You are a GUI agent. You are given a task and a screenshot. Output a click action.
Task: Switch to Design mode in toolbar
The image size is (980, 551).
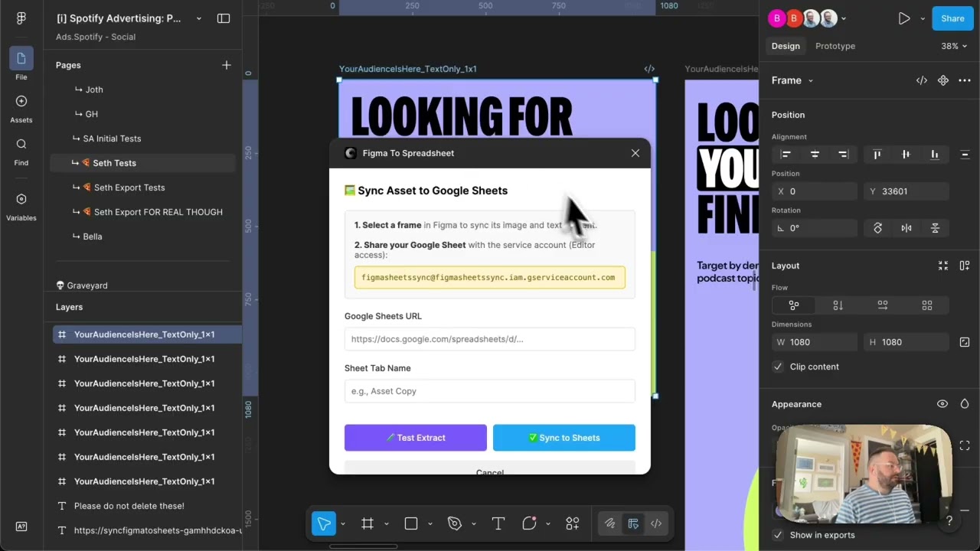(x=633, y=523)
